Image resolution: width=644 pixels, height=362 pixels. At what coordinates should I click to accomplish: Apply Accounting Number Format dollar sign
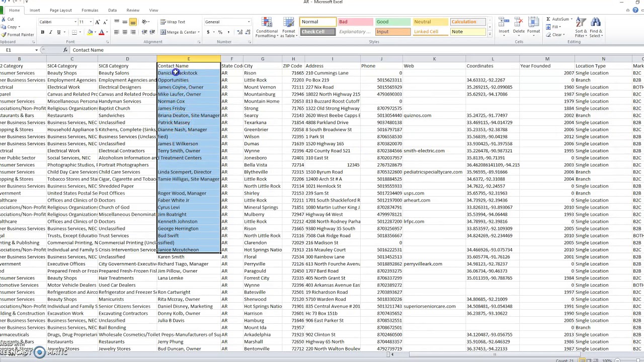[x=208, y=32]
